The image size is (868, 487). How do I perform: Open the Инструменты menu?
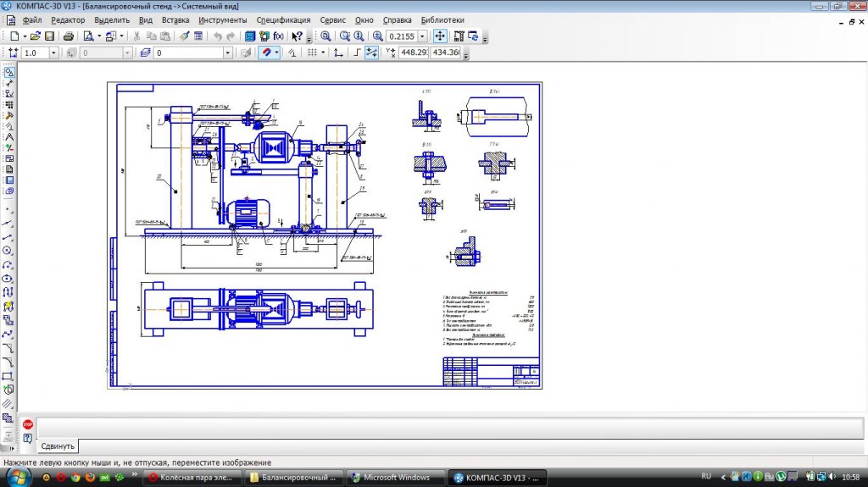[x=223, y=20]
